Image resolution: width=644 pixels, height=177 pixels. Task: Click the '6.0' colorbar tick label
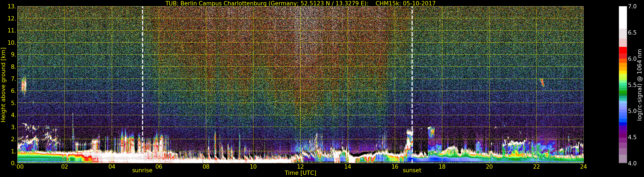pos(632,59)
